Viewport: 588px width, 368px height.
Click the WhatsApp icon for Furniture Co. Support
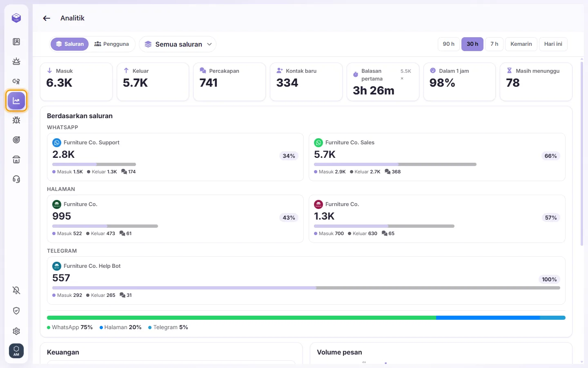(57, 143)
